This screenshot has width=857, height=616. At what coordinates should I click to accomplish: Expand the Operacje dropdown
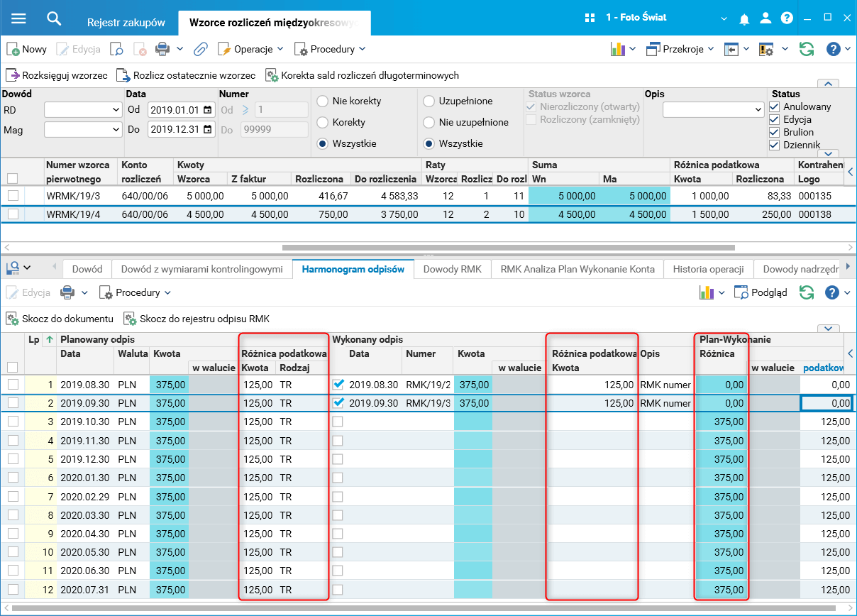[x=250, y=49]
